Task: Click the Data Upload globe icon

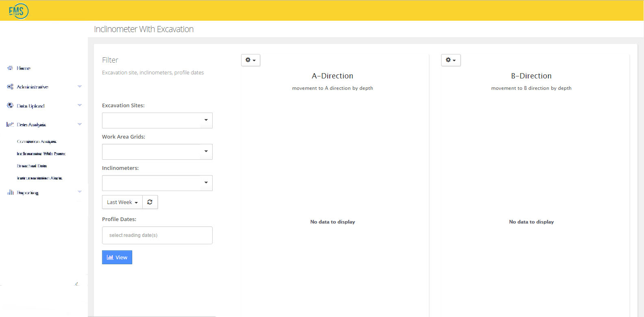Action: click(10, 105)
